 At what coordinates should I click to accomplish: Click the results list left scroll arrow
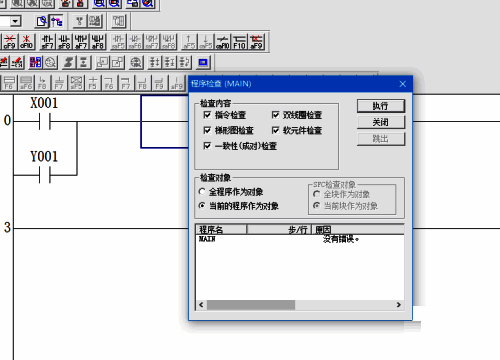(x=201, y=305)
